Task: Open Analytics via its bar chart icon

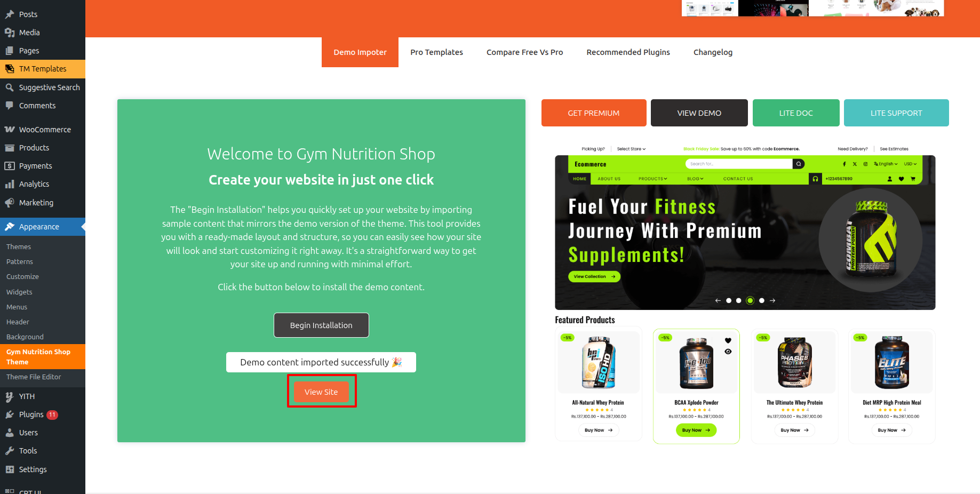Action: point(10,184)
